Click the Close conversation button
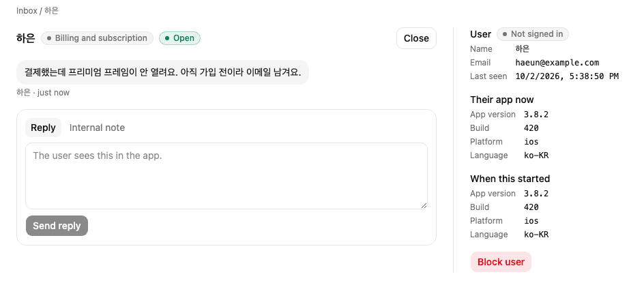644x283 pixels. click(x=416, y=38)
